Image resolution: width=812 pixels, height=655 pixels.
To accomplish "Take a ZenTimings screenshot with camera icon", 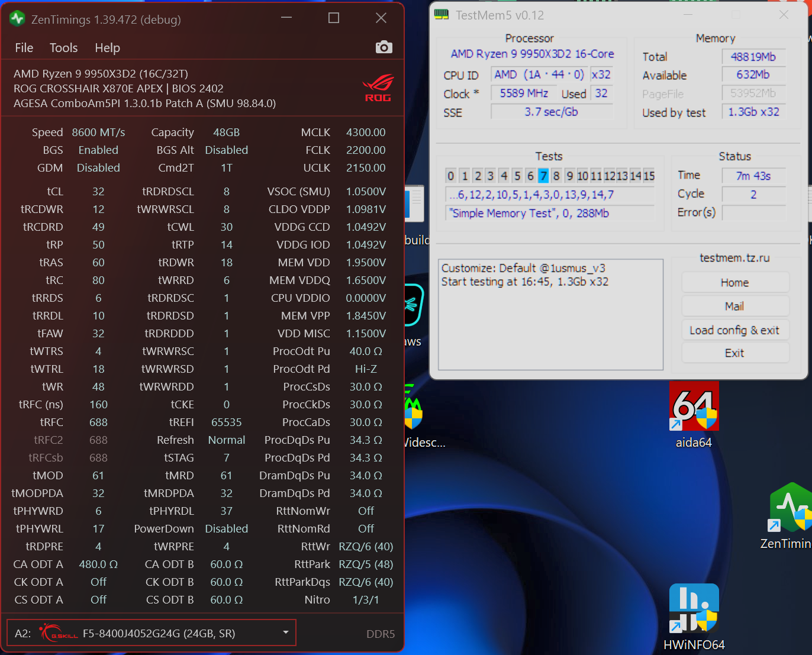I will 384,47.
